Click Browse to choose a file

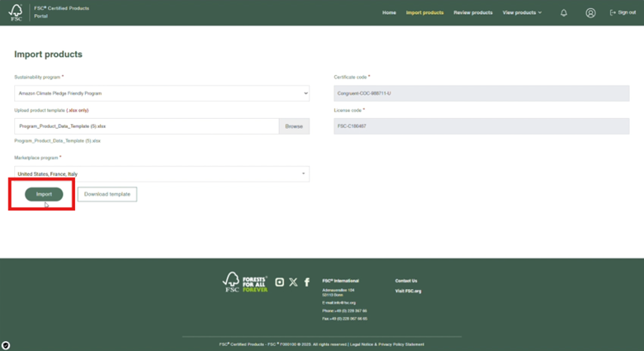coord(294,126)
